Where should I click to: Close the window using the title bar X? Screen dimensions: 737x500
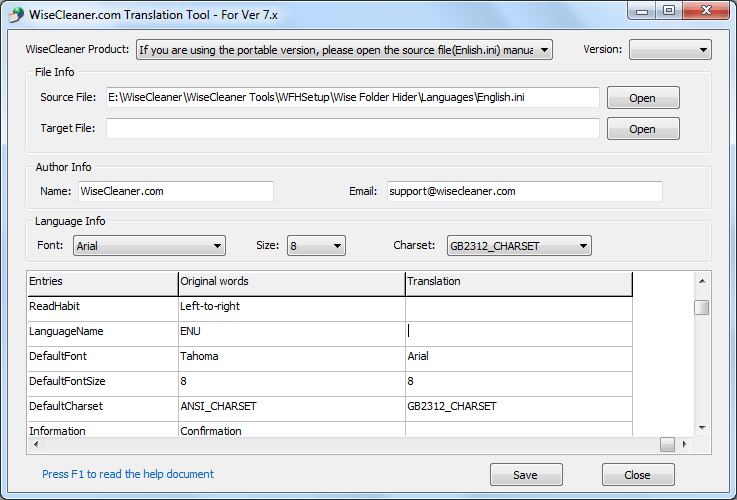[x=706, y=11]
